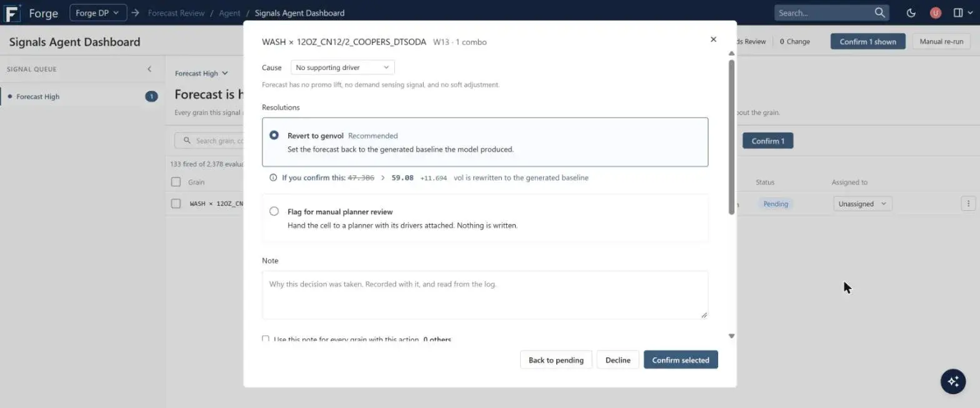Click Manual re-run button
This screenshot has width=980, height=408.
click(941, 42)
